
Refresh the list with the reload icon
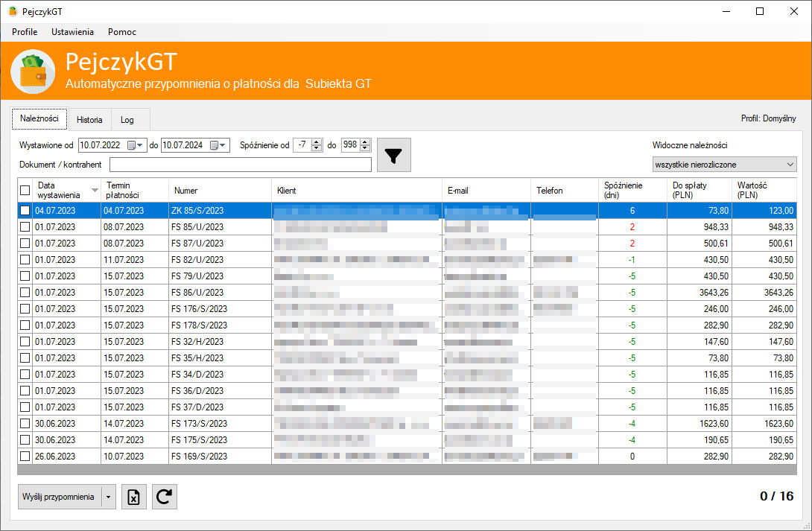click(165, 497)
